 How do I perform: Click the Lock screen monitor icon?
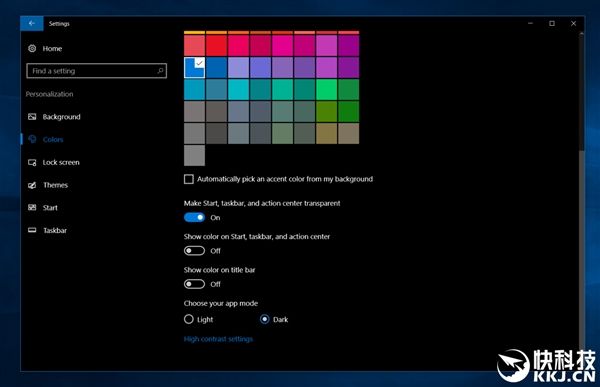pos(32,162)
